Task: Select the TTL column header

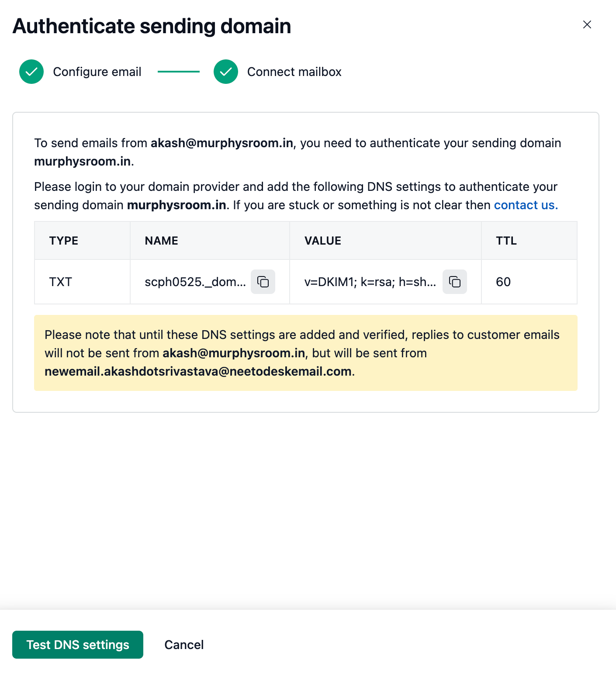Action: (x=506, y=241)
